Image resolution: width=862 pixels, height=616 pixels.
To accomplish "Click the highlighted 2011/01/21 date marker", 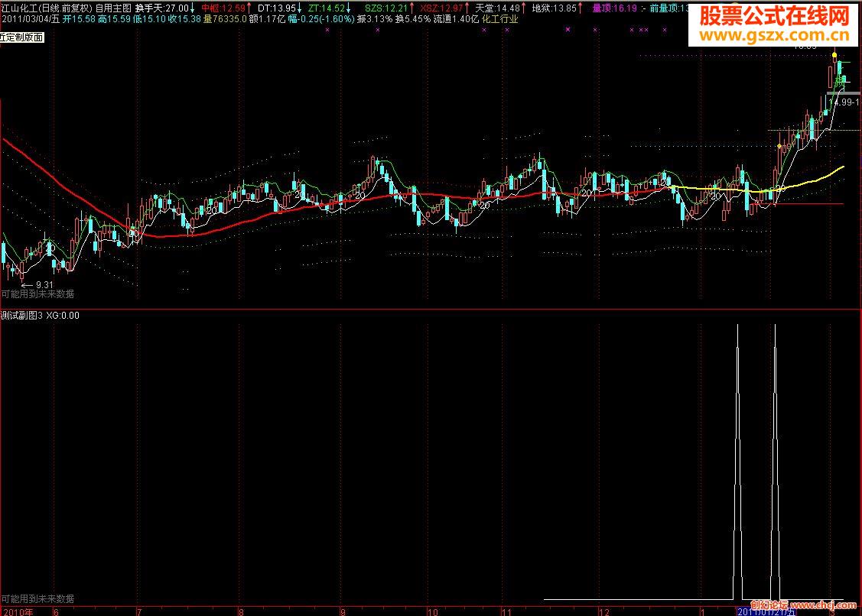I will click(766, 611).
